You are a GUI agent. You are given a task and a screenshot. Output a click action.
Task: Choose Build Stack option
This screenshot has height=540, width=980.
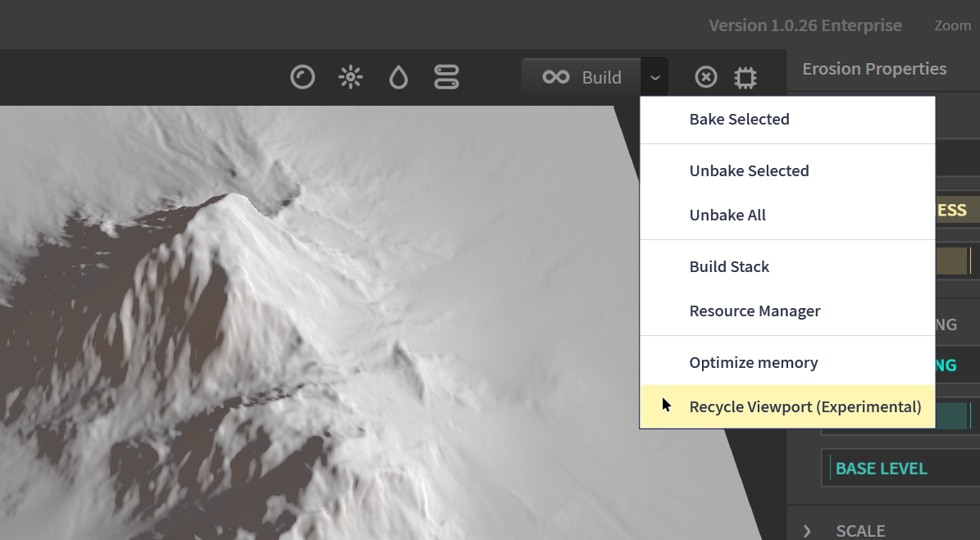pyautogui.click(x=729, y=267)
